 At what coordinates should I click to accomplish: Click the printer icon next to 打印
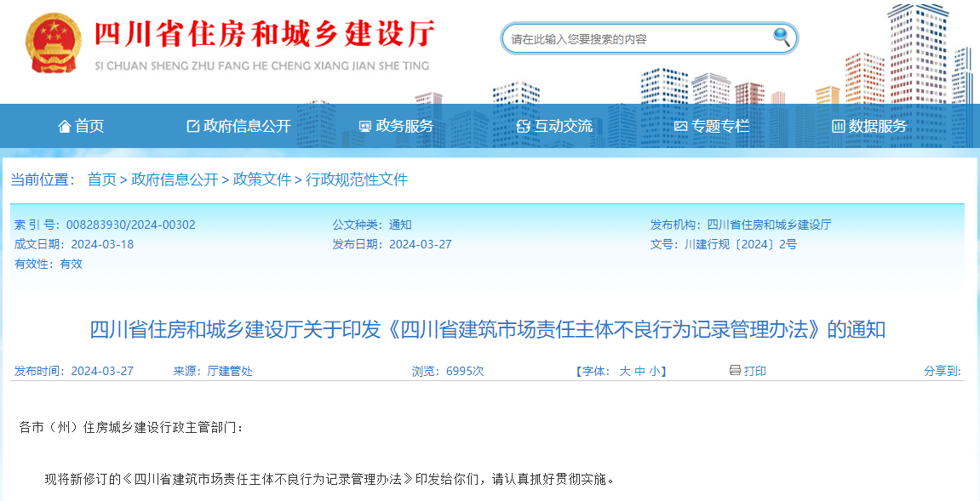[734, 370]
